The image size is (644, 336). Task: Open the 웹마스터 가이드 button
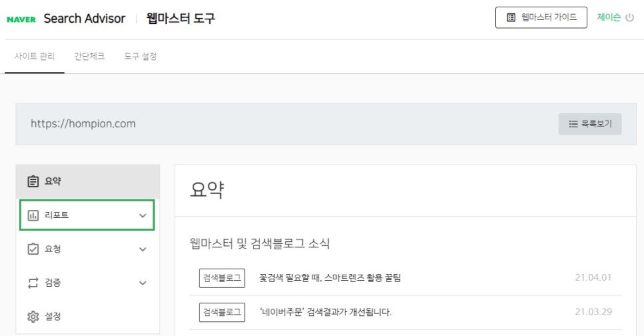[x=541, y=18]
